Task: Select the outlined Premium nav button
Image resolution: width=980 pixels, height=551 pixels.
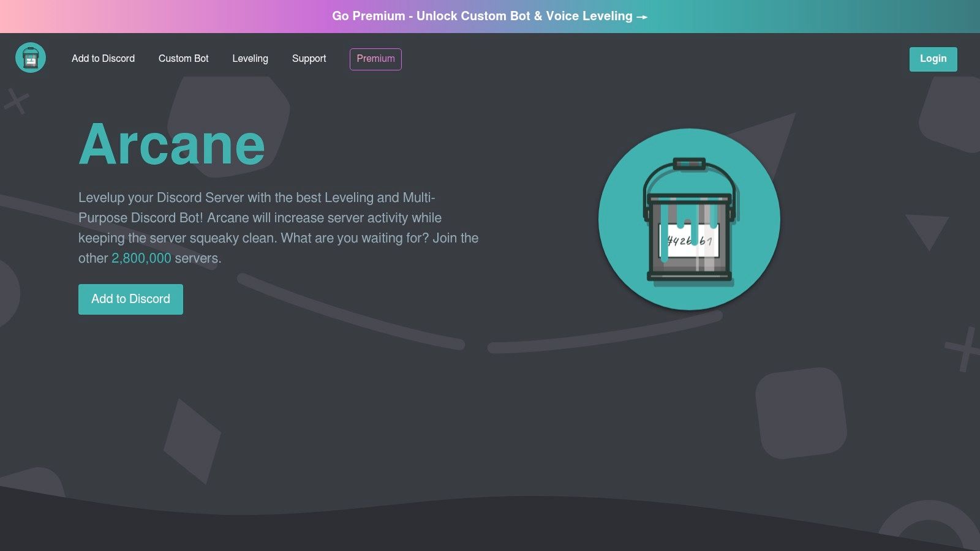Action: [375, 59]
